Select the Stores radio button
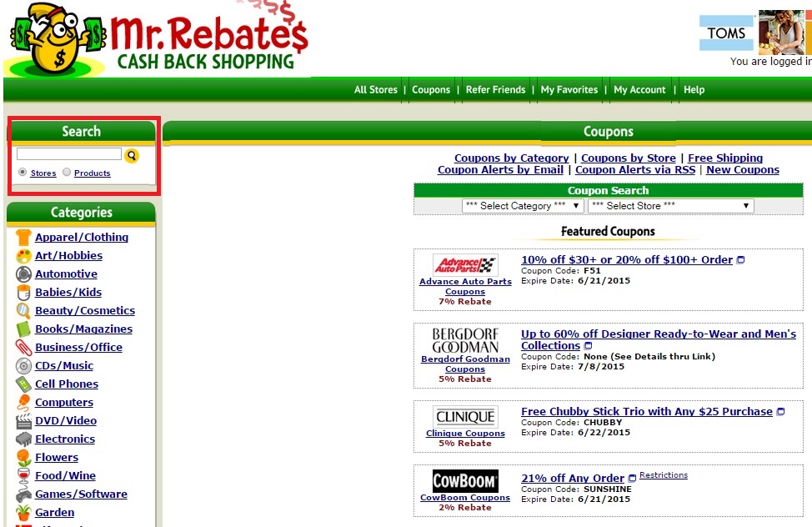The width and height of the screenshot is (812, 527). tap(23, 172)
